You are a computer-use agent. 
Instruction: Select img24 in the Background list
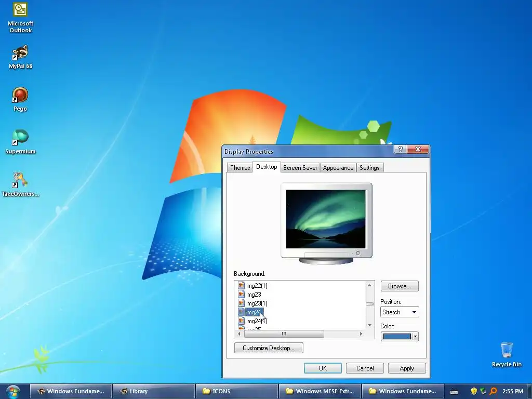(254, 312)
